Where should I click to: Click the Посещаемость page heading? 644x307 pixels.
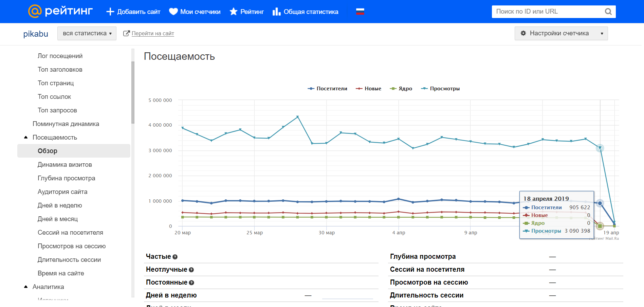coord(179,56)
